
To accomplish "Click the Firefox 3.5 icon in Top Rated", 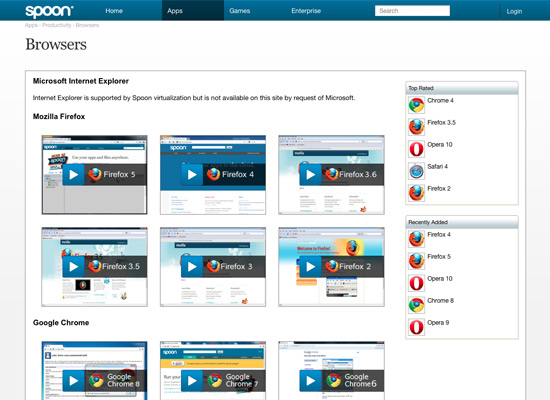I will click(416, 127).
